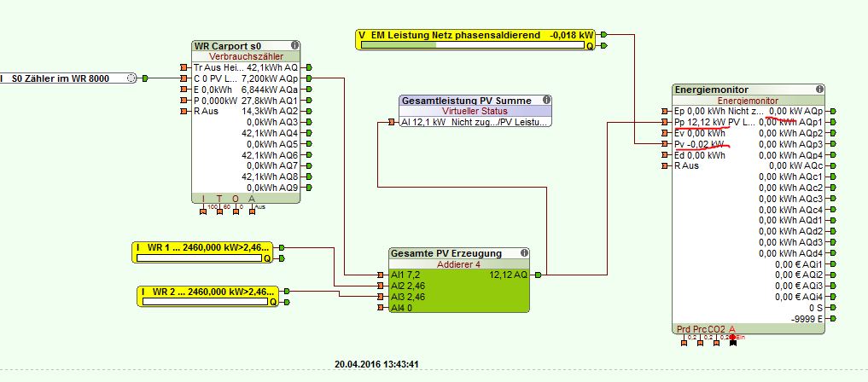Select the Tr input pin on WR Carport s0

(184, 67)
